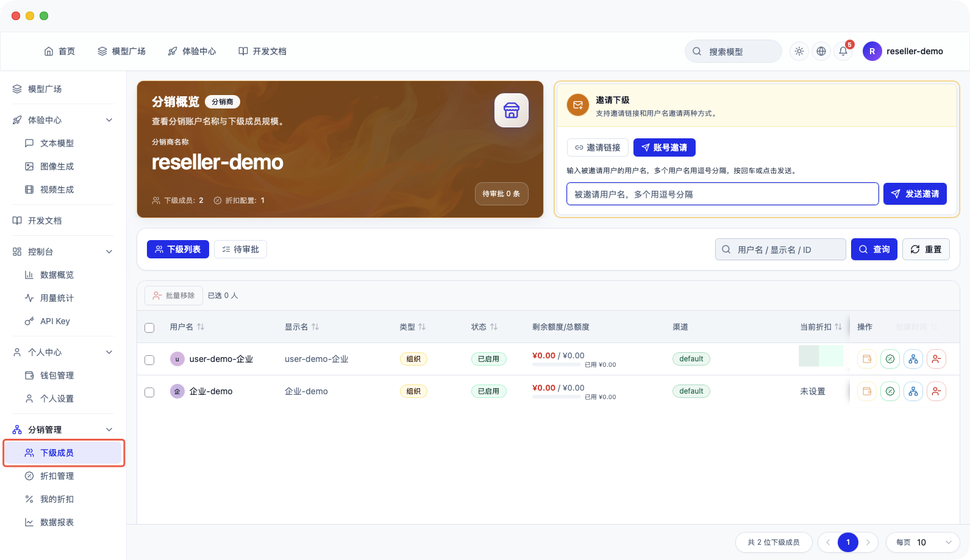This screenshot has width=970, height=560.
Task: Open 体验中心 in the top navigation
Action: click(x=192, y=51)
